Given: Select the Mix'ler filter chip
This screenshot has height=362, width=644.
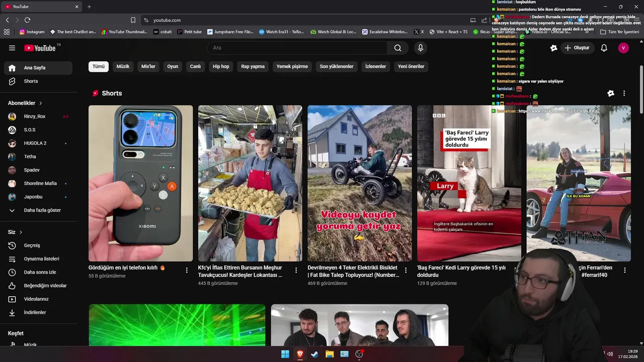Looking at the screenshot, I should tap(148, 66).
